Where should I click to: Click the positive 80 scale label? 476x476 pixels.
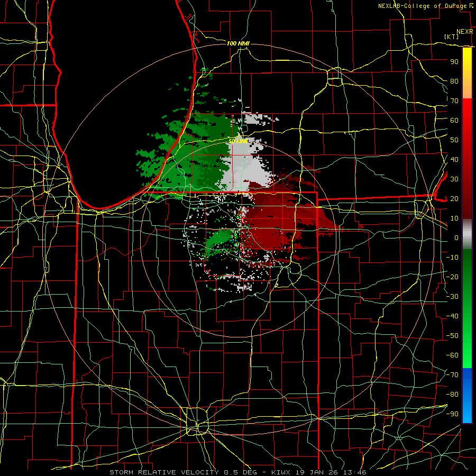[454, 81]
